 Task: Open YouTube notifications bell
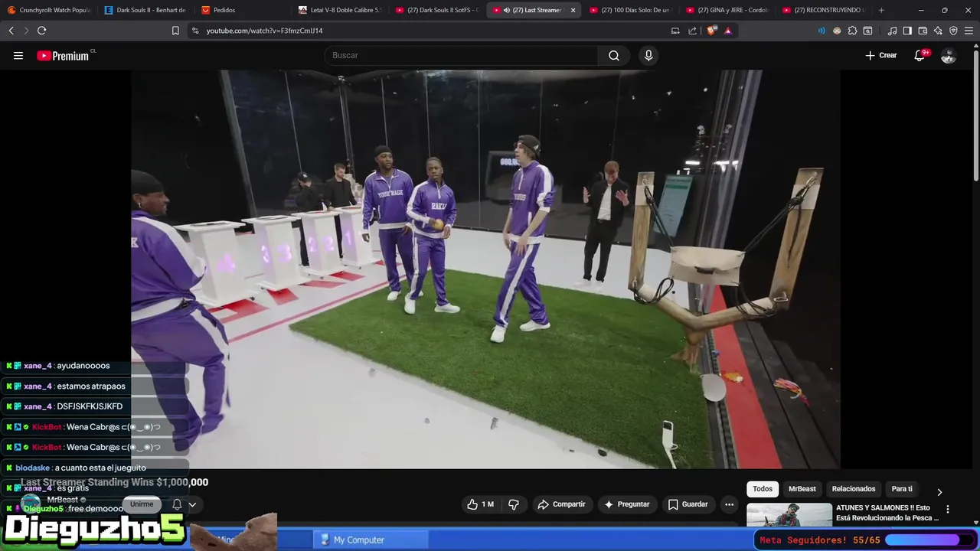pos(920,55)
